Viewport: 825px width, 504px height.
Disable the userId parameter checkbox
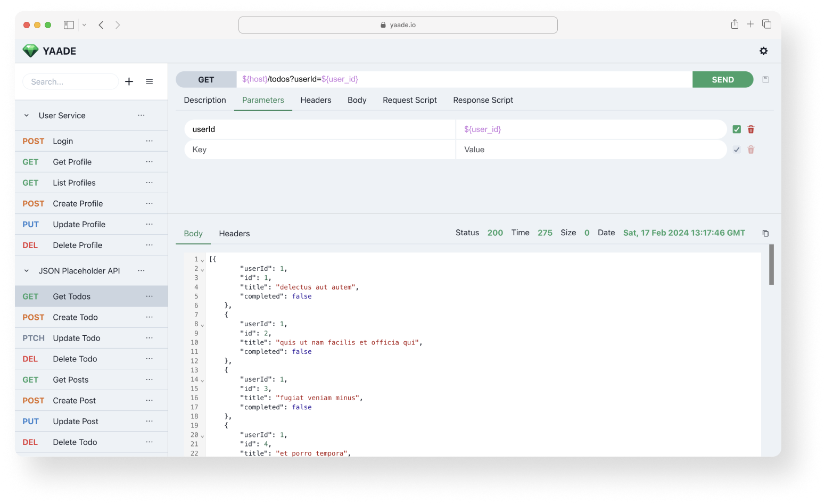click(737, 129)
